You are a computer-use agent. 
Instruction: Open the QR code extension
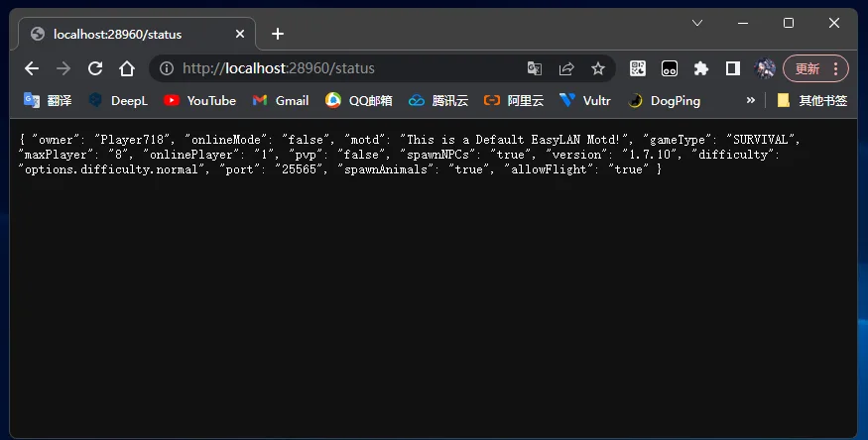639,68
